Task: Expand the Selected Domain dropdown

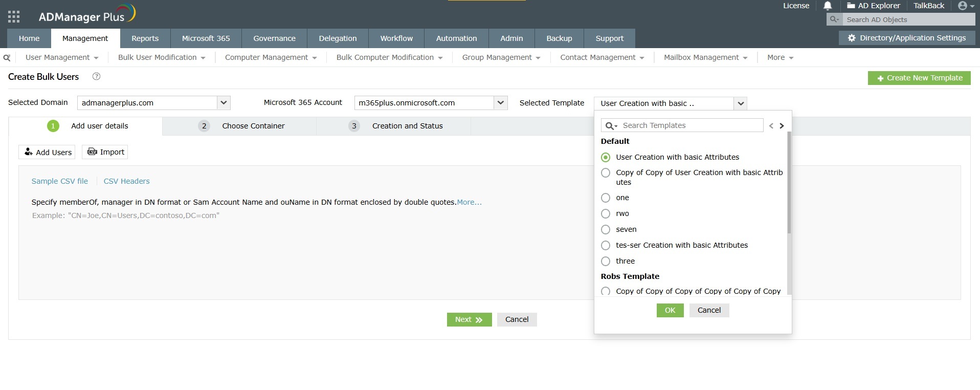Action: 224,103
